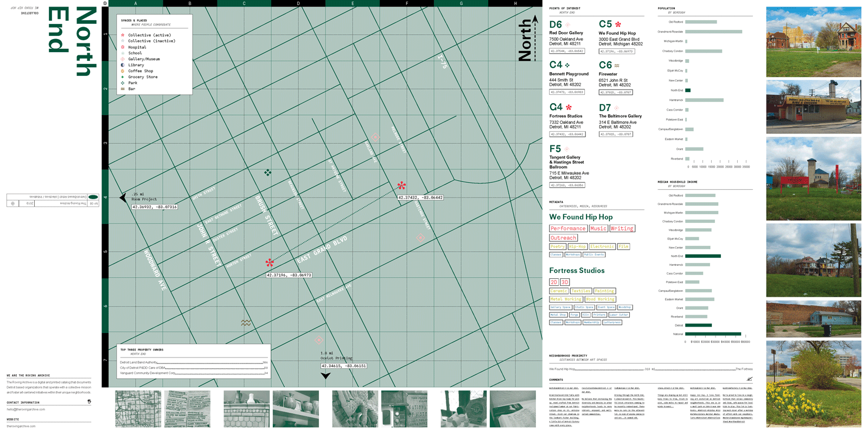Select the Hip-Hop tag

(x=577, y=246)
